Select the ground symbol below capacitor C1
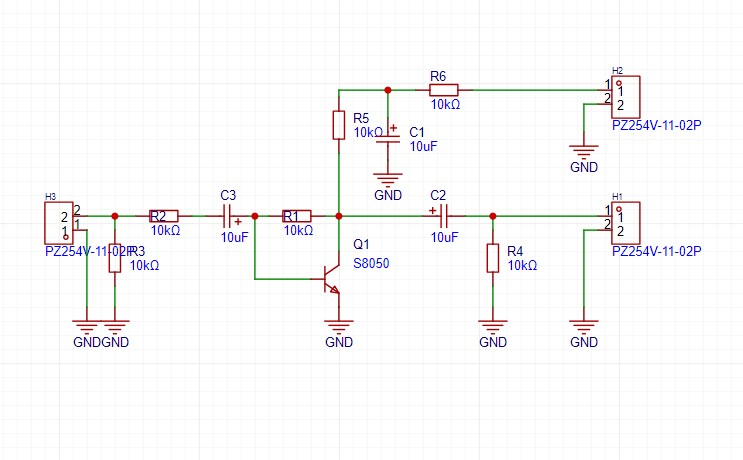Viewport: 743px width, 460px height. pos(388,180)
